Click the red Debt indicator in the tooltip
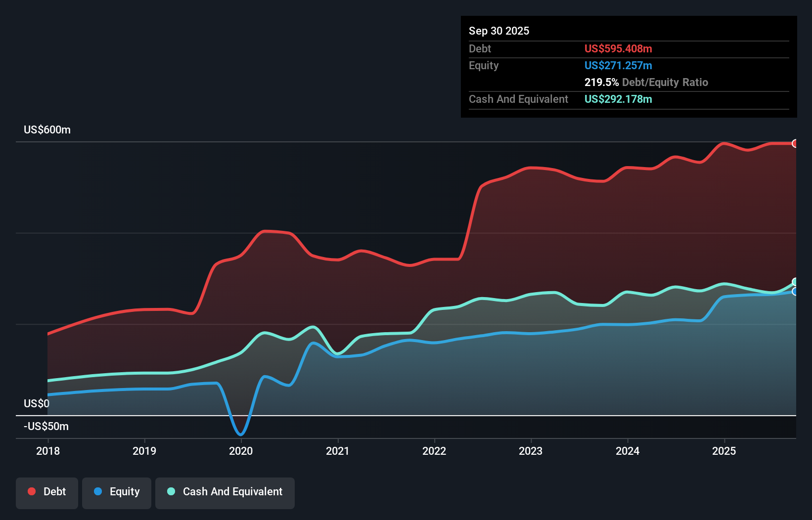 [618, 48]
